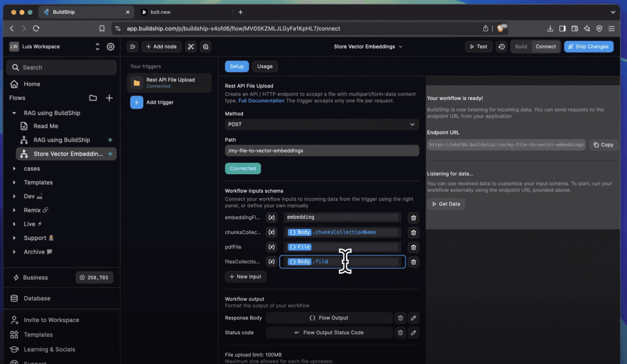Open the Full Documentation link

261,101
